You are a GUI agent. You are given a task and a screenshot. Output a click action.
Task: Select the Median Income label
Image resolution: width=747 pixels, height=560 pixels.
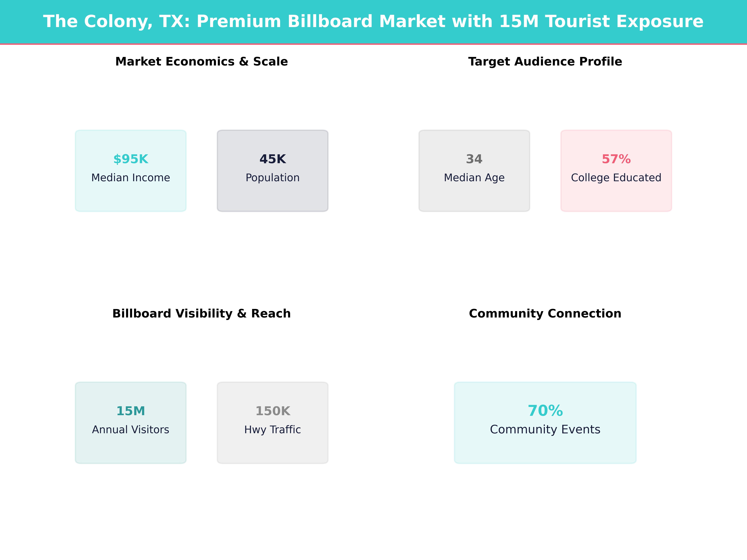coord(131,177)
